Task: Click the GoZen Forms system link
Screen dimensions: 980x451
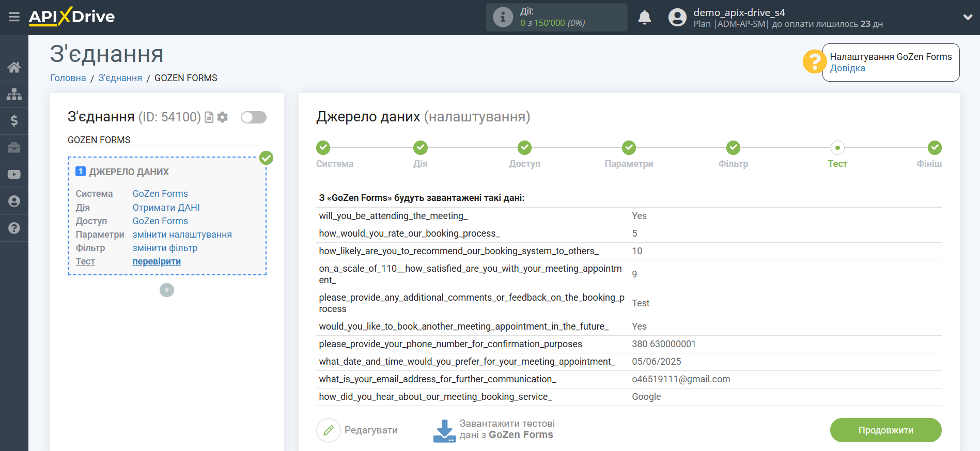Action: pos(160,194)
